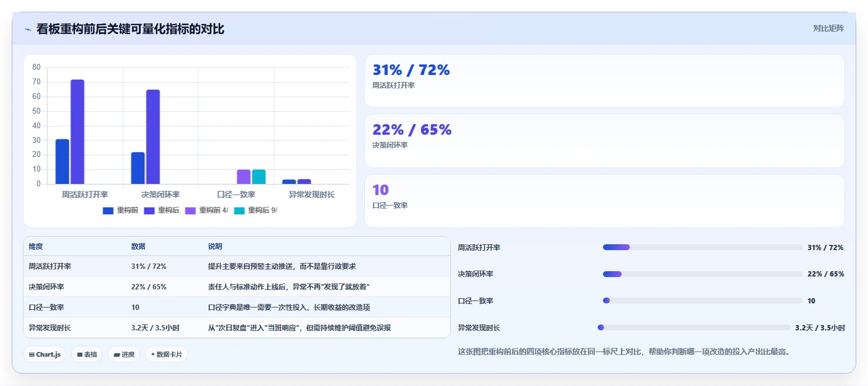Click the note starting 责任人与标准动作上线后
This screenshot has width=868, height=386.
click(289, 287)
